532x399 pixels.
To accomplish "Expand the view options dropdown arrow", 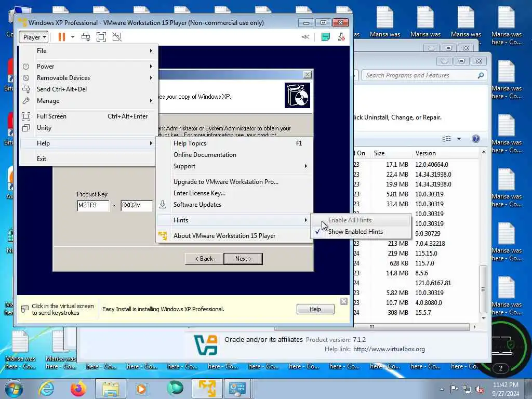I will point(459,138).
